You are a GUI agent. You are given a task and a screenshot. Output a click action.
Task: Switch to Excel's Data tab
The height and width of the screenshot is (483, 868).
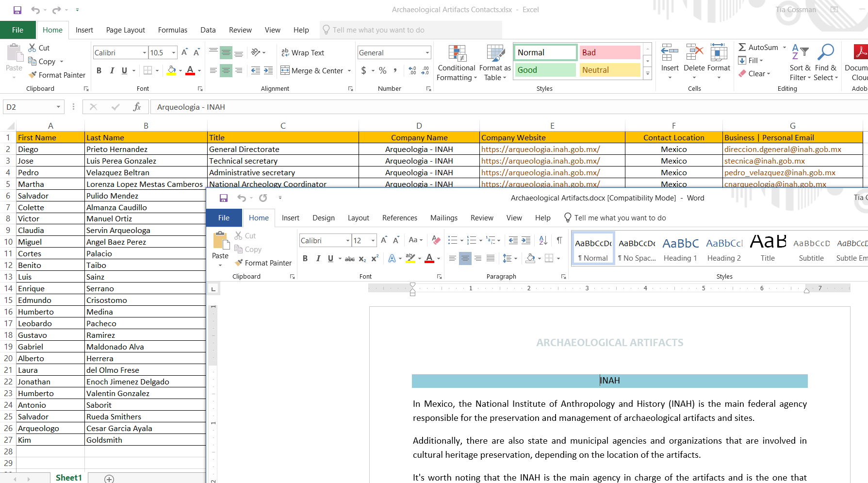coord(208,30)
